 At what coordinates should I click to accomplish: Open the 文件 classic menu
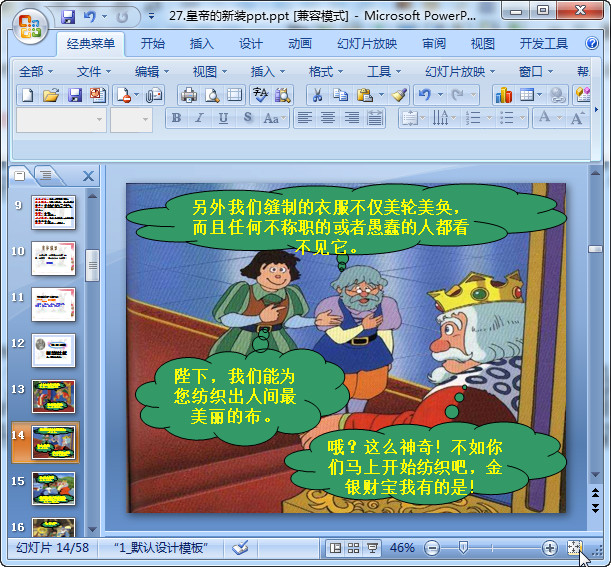pos(94,71)
